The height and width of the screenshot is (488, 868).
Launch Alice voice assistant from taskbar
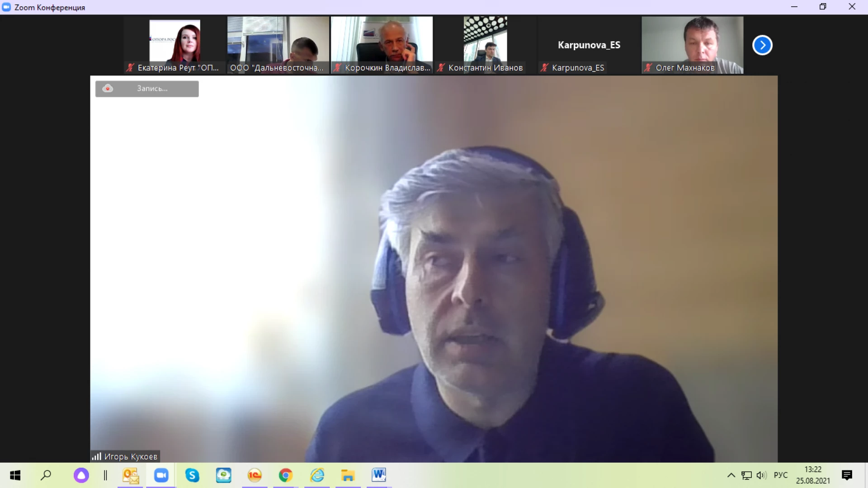pos(81,475)
